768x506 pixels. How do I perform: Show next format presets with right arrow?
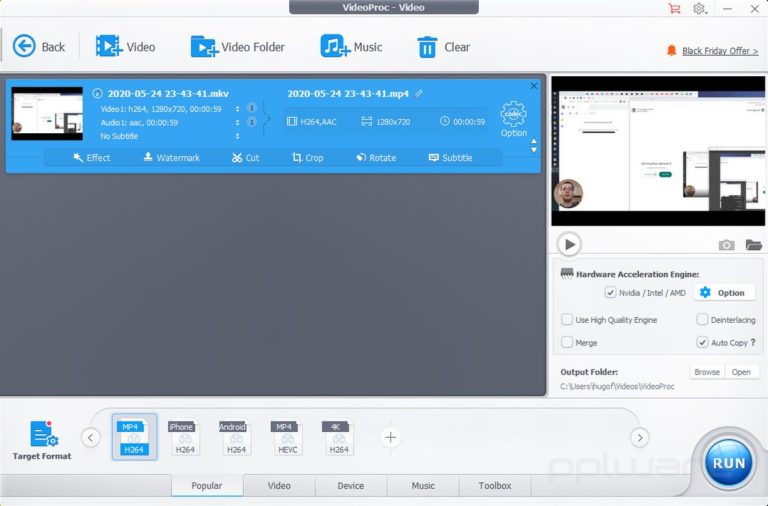pyautogui.click(x=640, y=437)
